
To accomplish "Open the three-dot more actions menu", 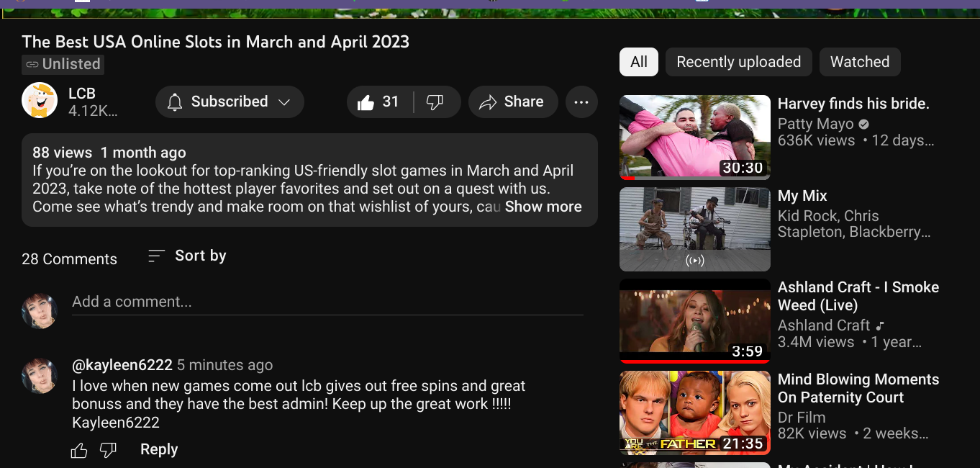I will pyautogui.click(x=581, y=102).
